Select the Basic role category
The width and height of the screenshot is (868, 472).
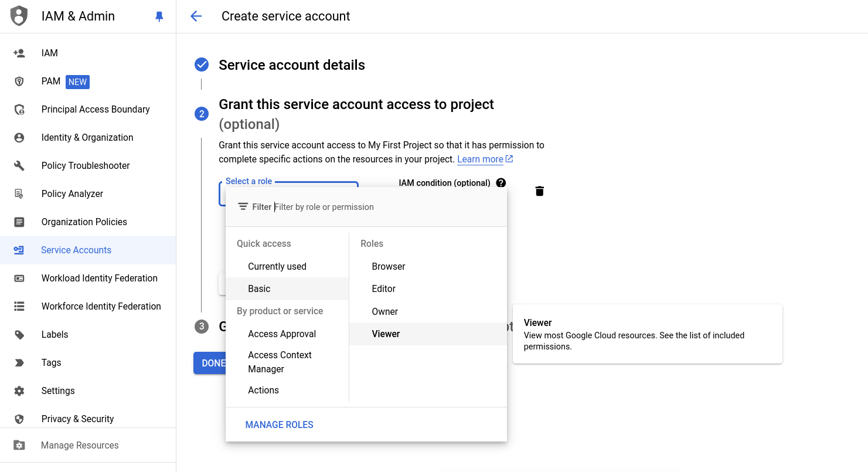click(x=287, y=289)
